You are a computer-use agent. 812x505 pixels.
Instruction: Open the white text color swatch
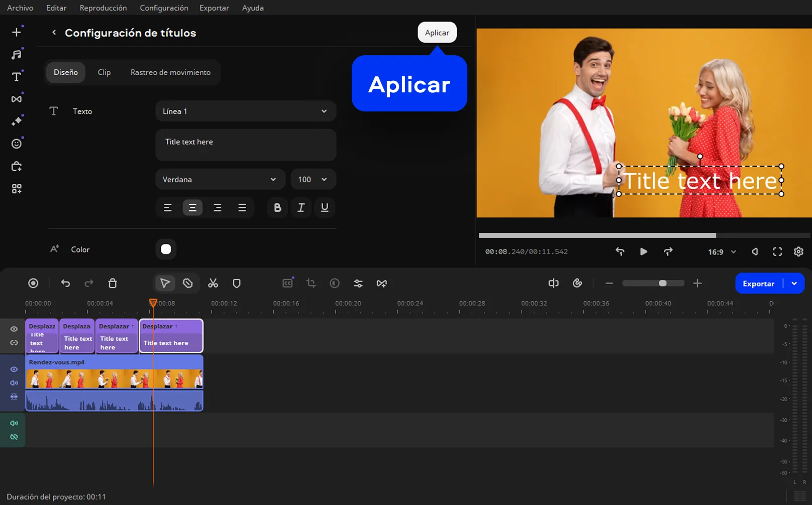pyautogui.click(x=166, y=249)
